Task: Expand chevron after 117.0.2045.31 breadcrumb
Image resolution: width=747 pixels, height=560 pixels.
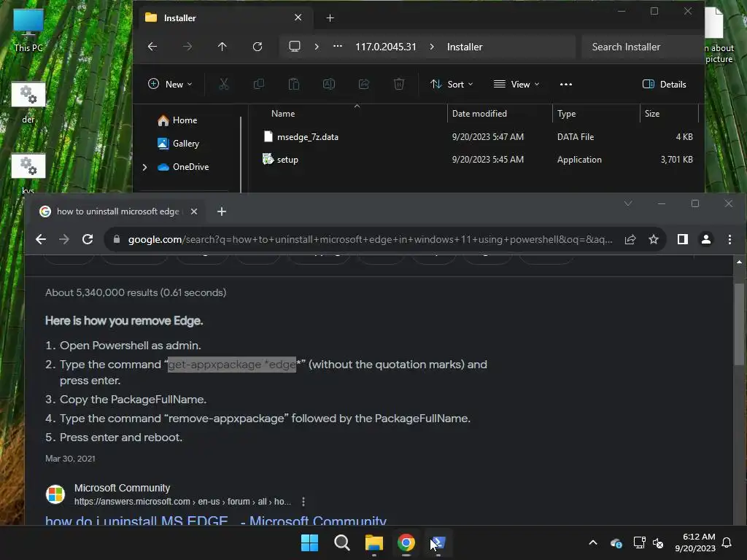Action: (x=432, y=47)
